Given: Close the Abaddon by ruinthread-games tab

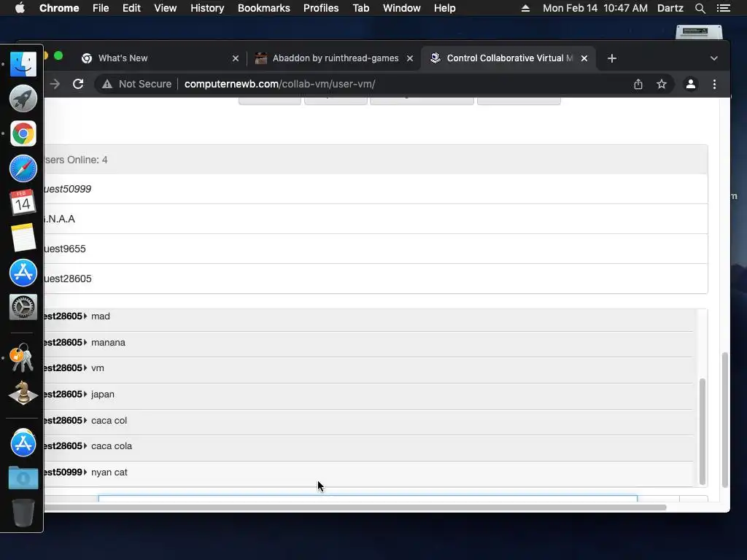Looking at the screenshot, I should pyautogui.click(x=410, y=58).
